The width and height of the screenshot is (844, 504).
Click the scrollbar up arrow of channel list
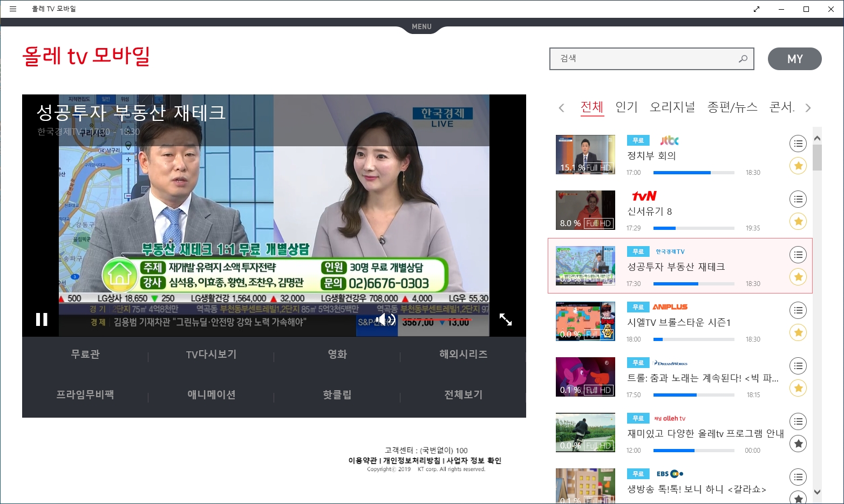click(817, 139)
